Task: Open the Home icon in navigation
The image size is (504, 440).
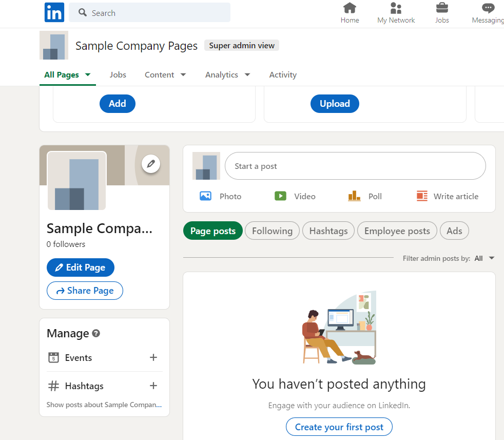Action: pos(350,8)
